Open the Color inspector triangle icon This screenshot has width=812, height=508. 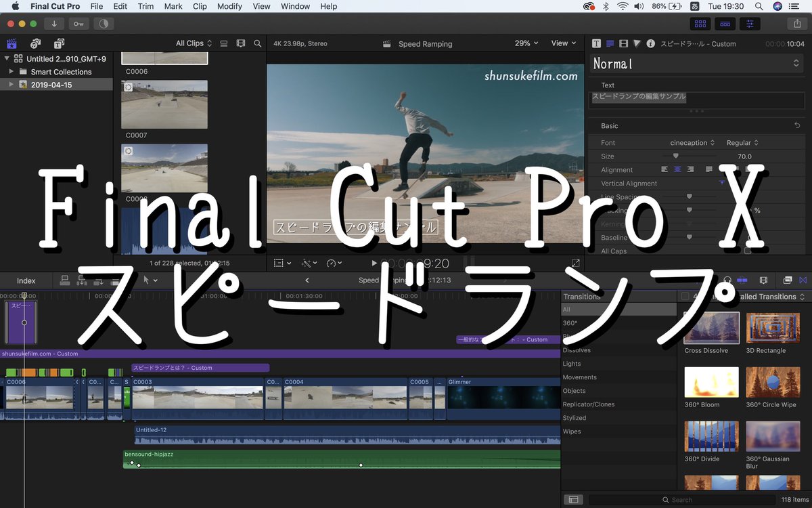tap(637, 43)
